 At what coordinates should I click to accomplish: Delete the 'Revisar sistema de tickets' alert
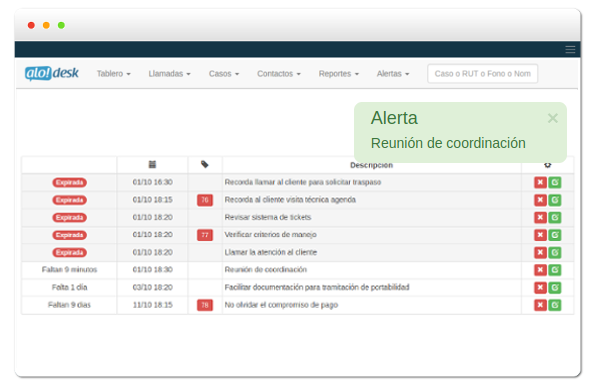click(540, 217)
